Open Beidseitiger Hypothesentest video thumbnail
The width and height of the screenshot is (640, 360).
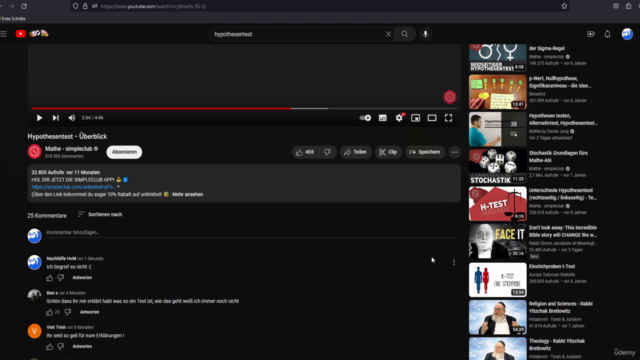[x=498, y=58]
